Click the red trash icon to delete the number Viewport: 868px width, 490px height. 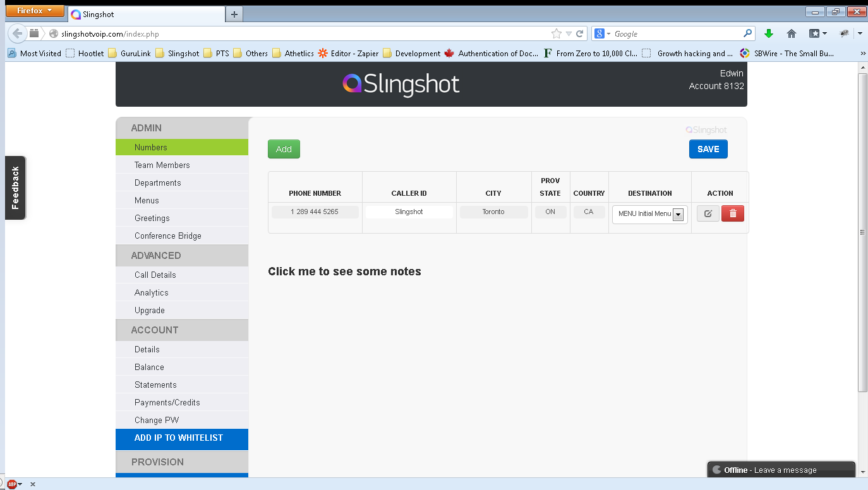(x=732, y=213)
